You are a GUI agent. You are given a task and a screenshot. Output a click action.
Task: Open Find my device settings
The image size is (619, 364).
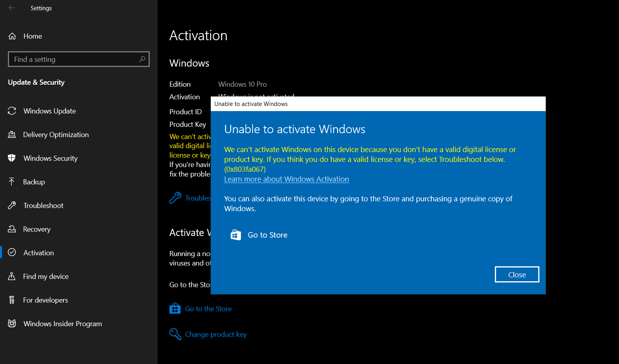click(46, 277)
